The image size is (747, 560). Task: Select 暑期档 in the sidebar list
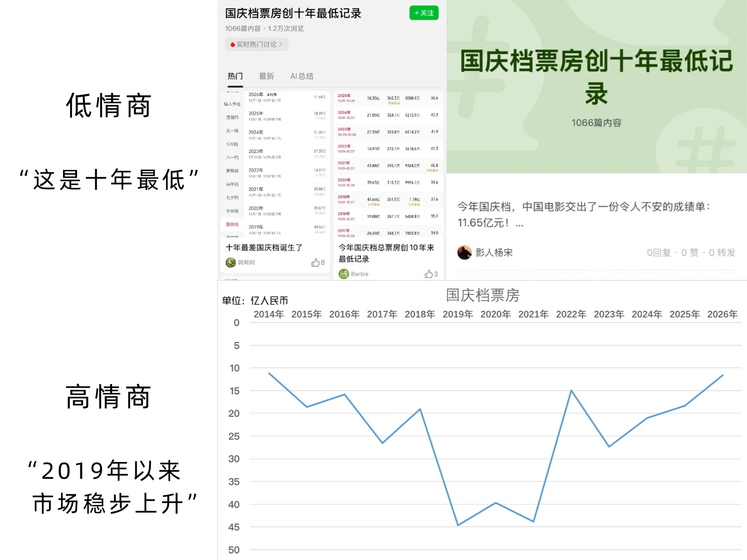click(x=232, y=171)
